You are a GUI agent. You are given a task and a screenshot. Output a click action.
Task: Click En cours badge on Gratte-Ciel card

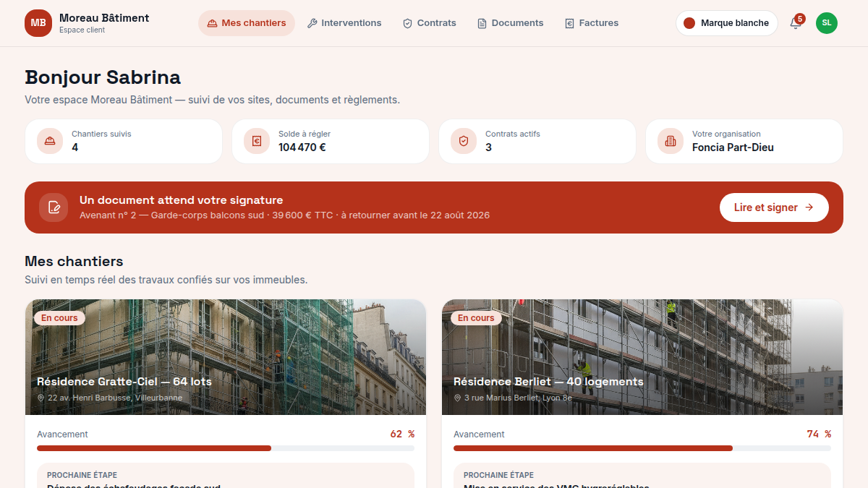pyautogui.click(x=59, y=318)
